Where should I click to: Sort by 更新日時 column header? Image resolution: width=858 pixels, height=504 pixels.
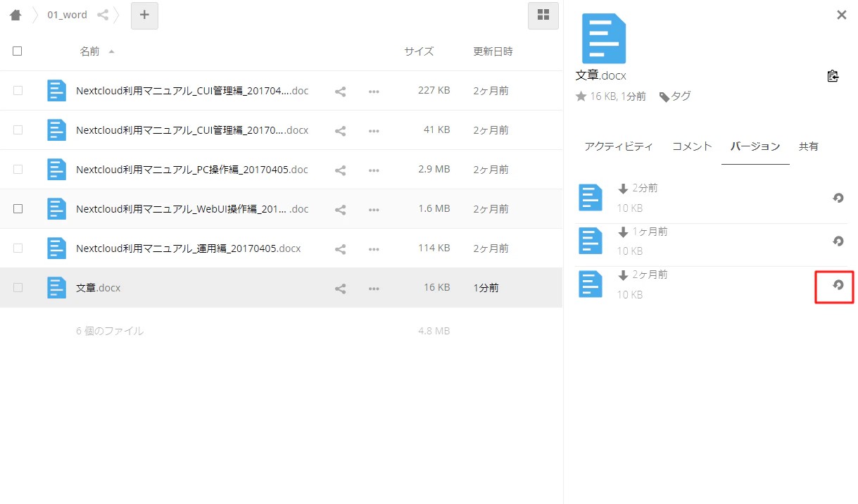(x=493, y=51)
